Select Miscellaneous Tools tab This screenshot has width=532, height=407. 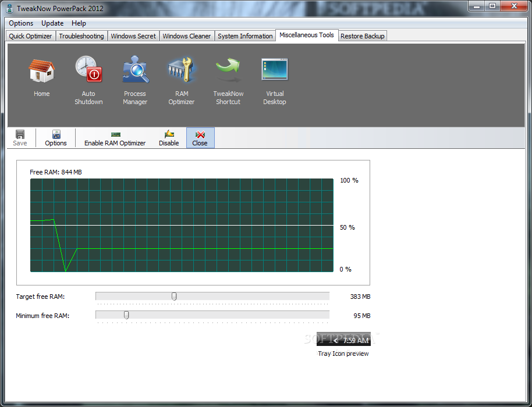pyautogui.click(x=307, y=35)
